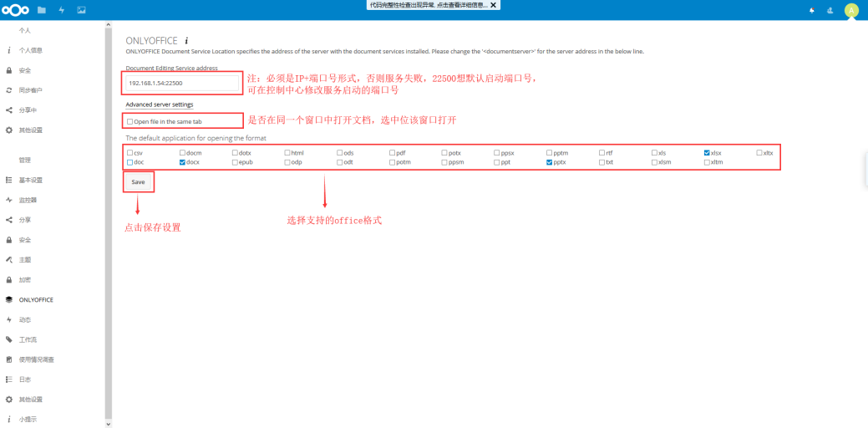Check the html format checkbox
This screenshot has height=428, width=868.
coord(287,153)
